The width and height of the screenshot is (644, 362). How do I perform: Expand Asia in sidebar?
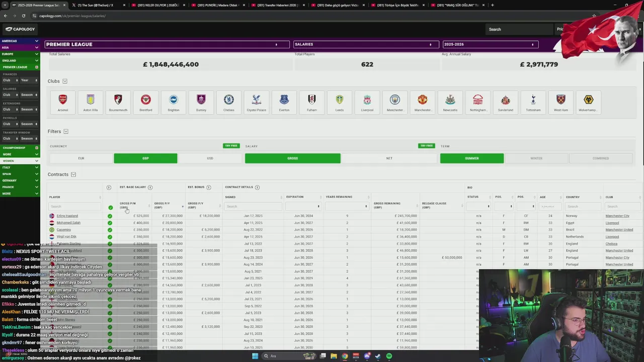(x=20, y=47)
